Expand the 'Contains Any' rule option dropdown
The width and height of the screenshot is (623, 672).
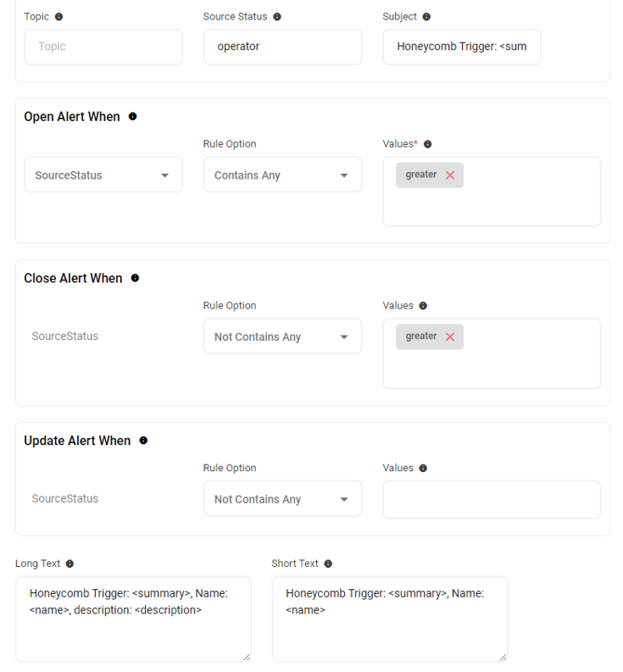(282, 175)
